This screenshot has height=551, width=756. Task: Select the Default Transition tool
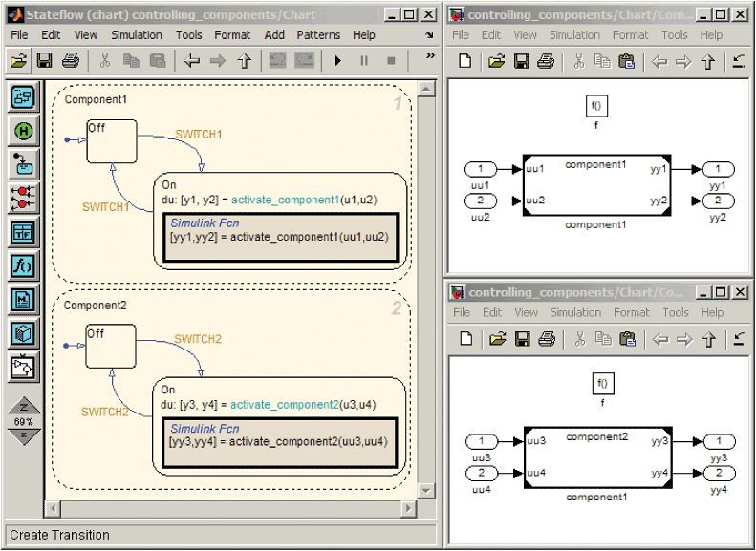tap(23, 164)
